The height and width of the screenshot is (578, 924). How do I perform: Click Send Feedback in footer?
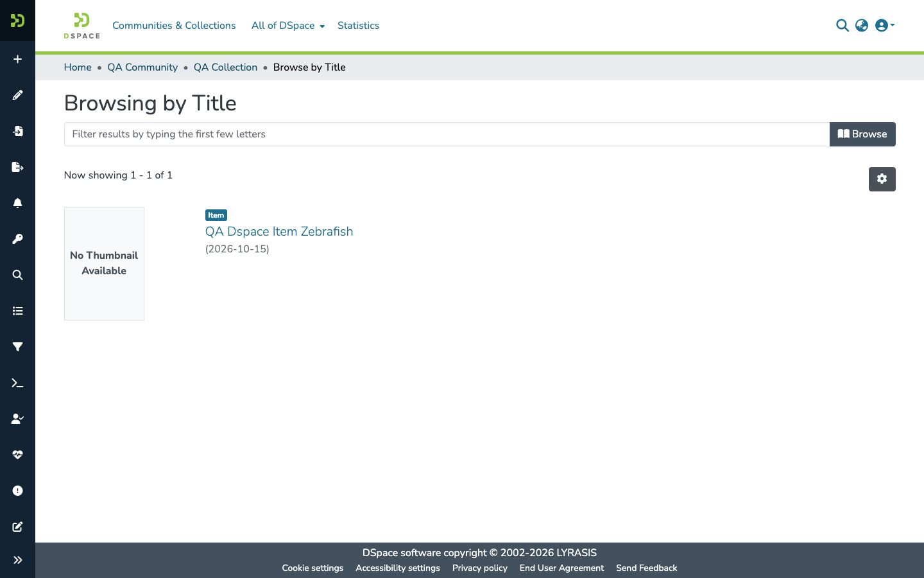pos(647,568)
